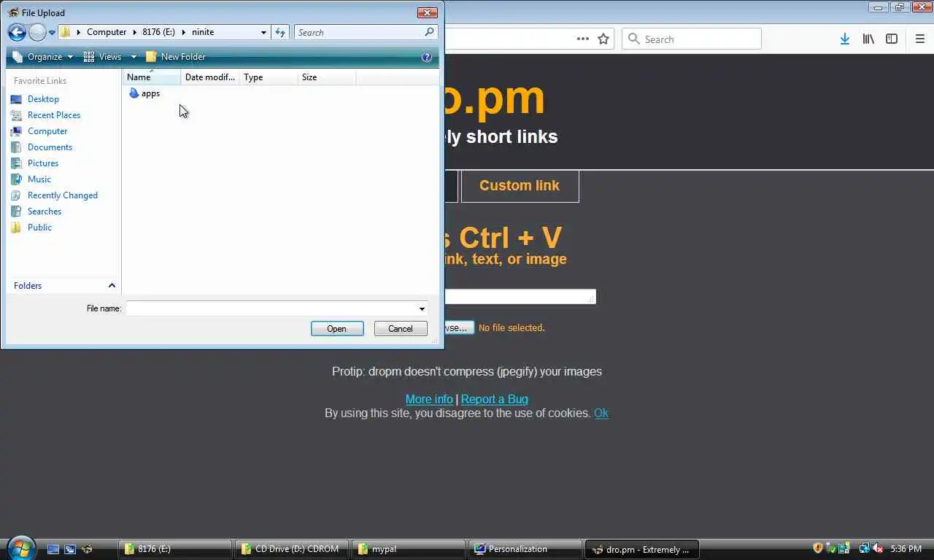Open Recently Changed favorite link
Screen dimensions: 934x560
(62, 195)
